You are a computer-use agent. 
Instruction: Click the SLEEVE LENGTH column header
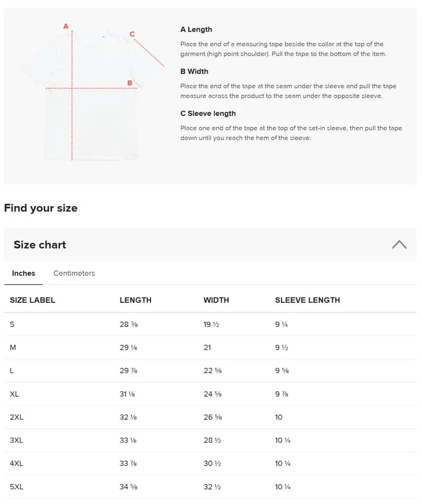[307, 300]
